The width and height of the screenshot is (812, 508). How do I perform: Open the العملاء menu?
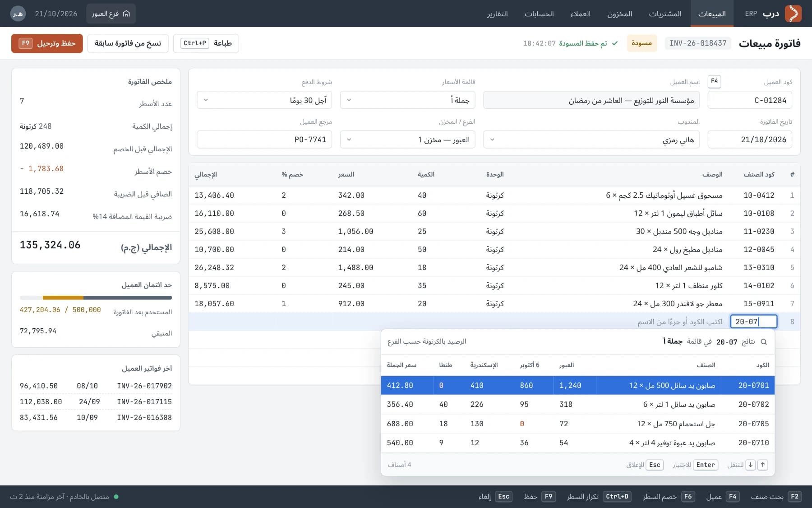581,14
